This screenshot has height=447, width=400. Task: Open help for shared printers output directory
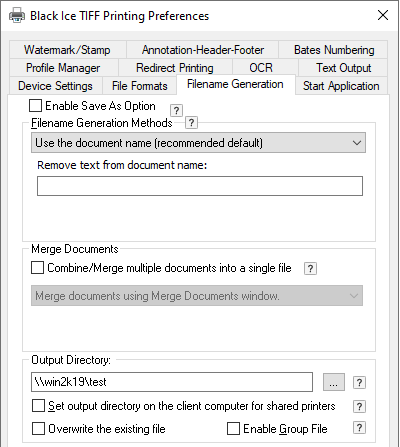tap(359, 406)
